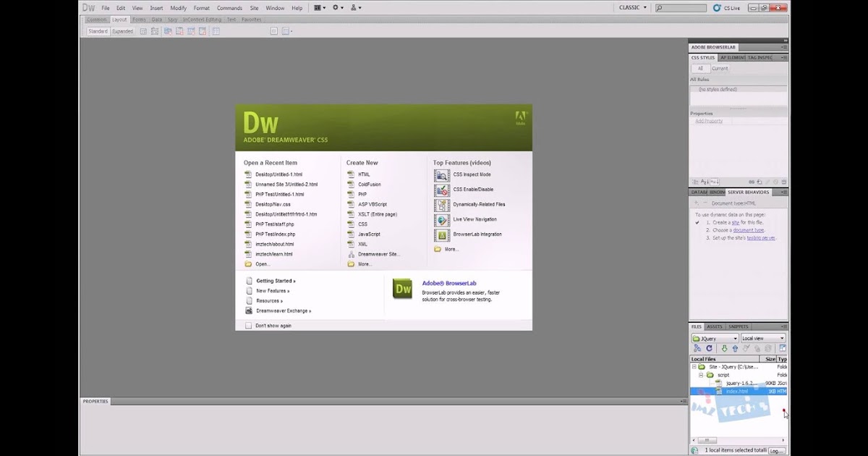Click the search field in the top bar
This screenshot has width=868, height=456.
point(680,8)
